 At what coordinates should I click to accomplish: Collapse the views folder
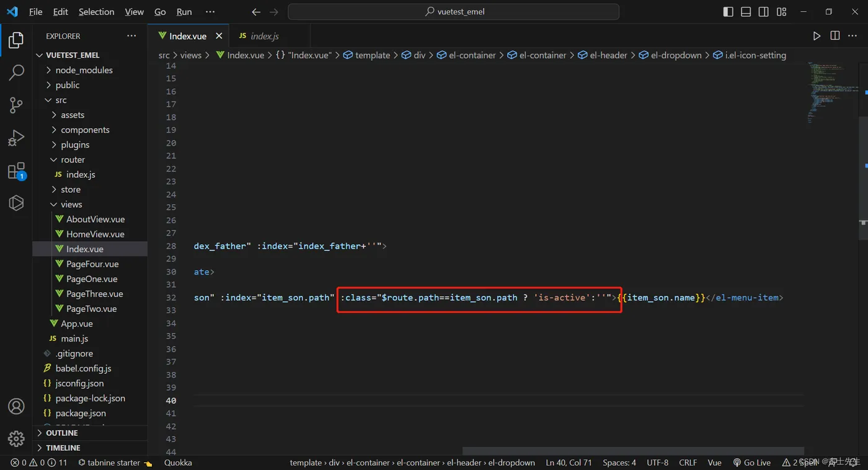[71, 204]
